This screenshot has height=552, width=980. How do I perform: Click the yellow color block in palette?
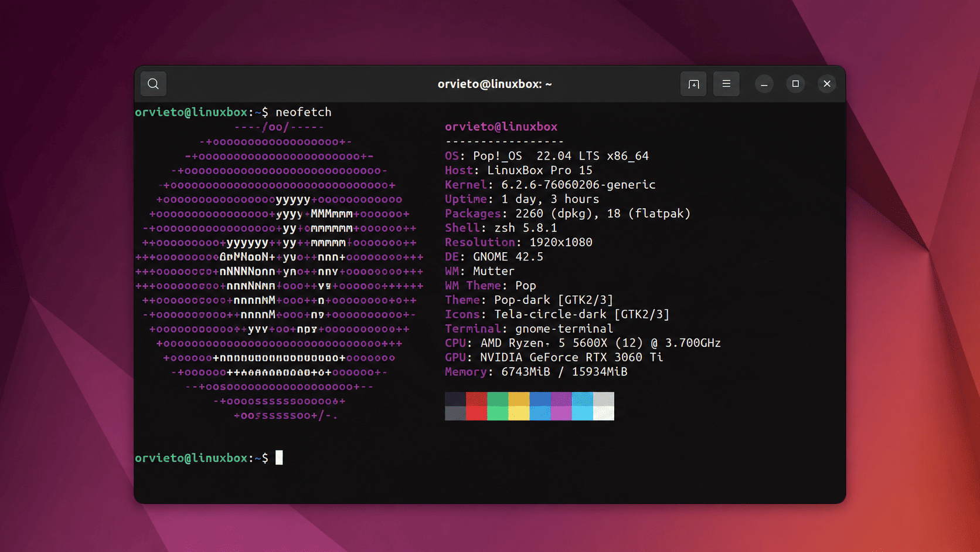click(519, 406)
